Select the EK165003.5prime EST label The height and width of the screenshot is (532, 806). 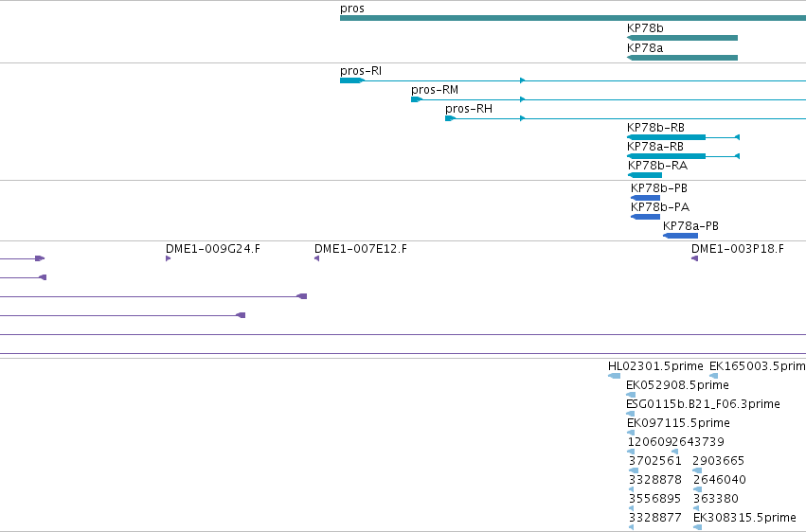coord(757,366)
